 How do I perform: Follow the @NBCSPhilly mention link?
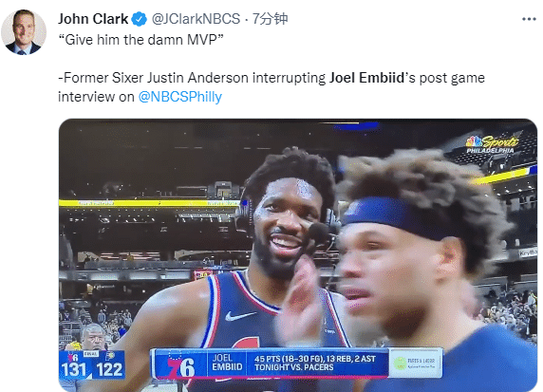coord(180,97)
